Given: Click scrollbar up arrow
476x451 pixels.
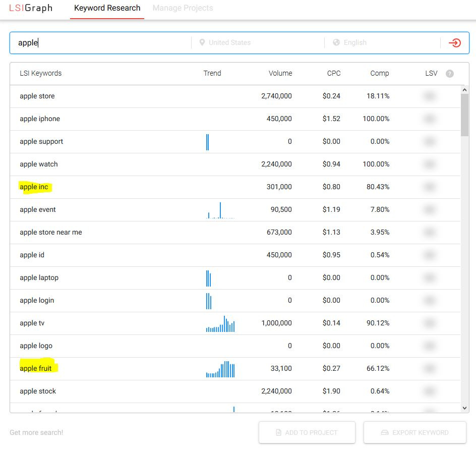Looking at the screenshot, I should 464,90.
